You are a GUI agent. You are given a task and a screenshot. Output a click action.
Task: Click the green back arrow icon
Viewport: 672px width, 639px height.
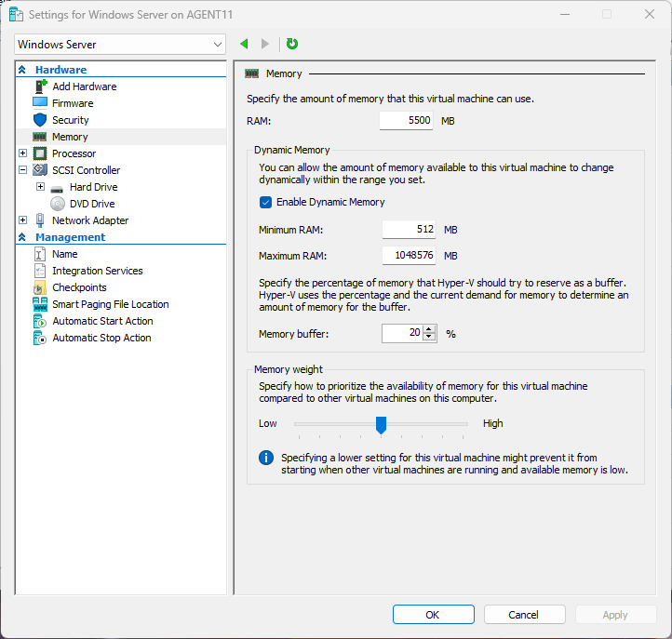244,44
